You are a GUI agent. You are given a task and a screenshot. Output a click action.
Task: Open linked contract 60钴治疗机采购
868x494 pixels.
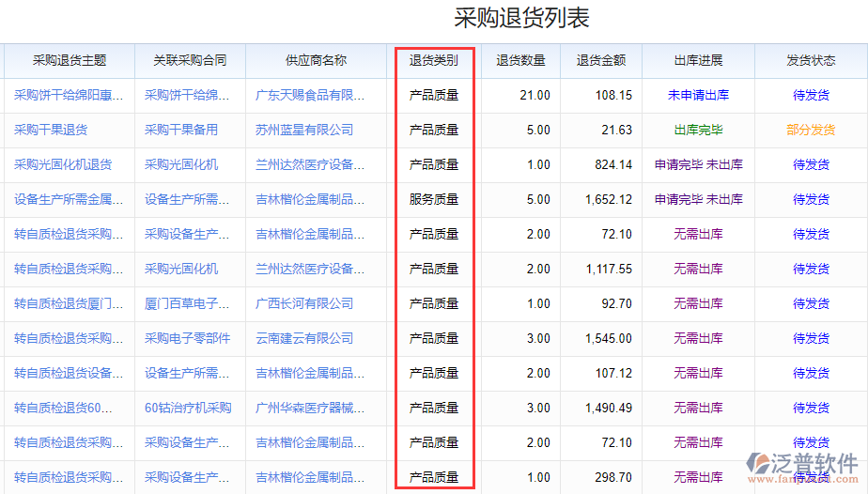click(x=188, y=408)
